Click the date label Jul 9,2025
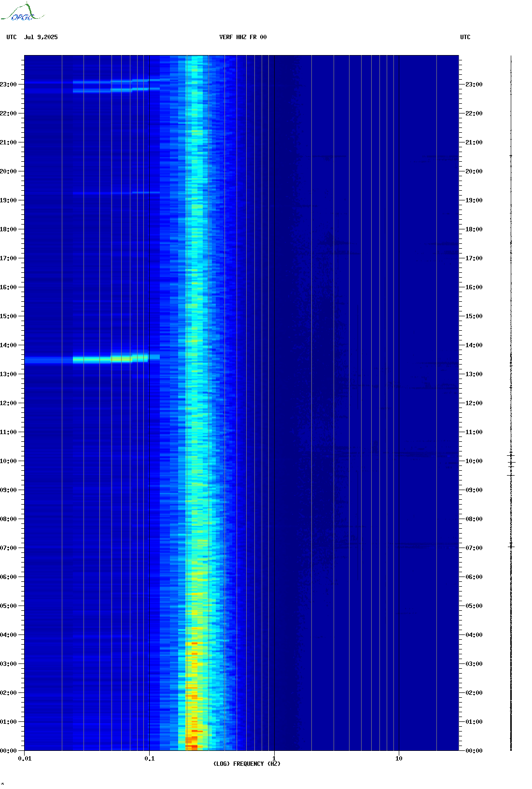Image resolution: width=532 pixels, height=789 pixels. (x=41, y=37)
